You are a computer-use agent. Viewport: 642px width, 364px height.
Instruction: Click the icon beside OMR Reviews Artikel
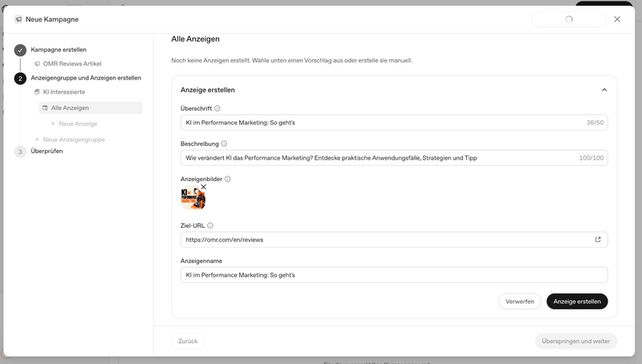pos(37,64)
